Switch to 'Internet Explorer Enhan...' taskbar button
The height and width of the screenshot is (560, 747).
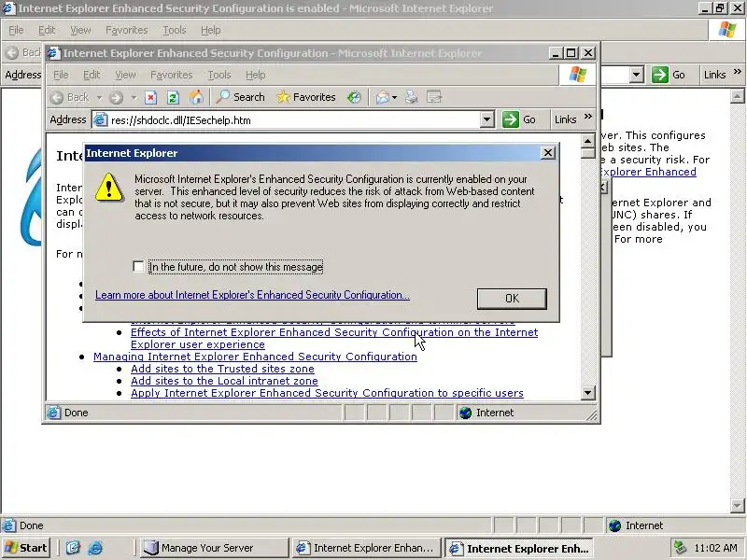click(x=366, y=548)
